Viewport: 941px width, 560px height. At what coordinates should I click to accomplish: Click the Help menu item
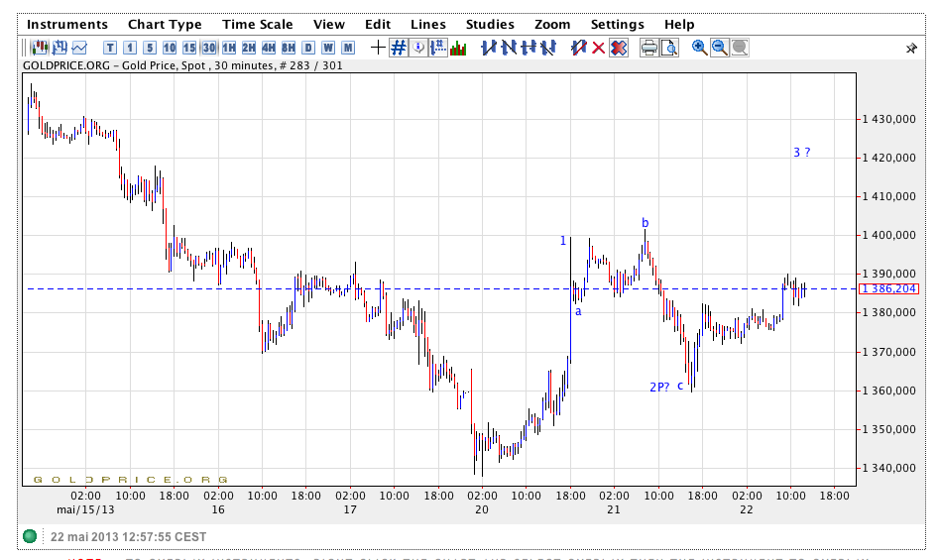[x=679, y=24]
